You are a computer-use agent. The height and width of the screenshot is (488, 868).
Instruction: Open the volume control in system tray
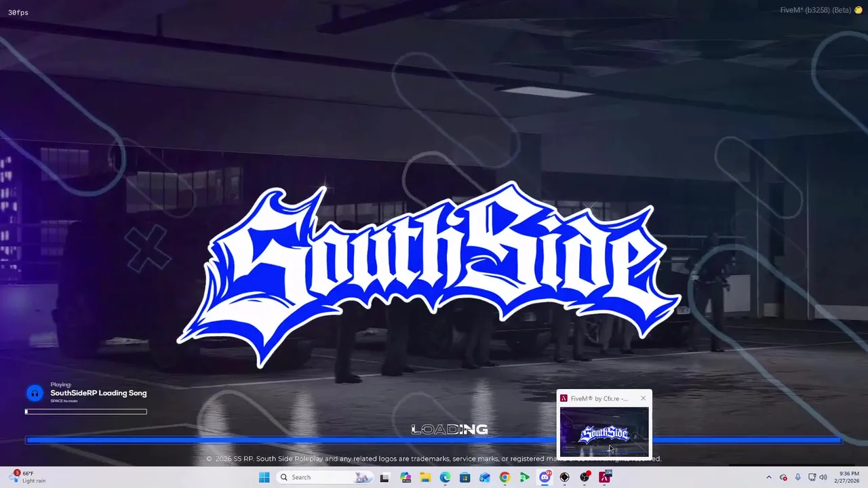click(x=824, y=477)
